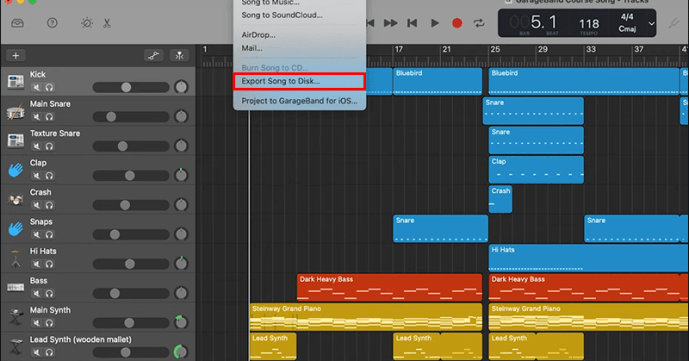Select first Steinway Grand Piano region
Screen dimensions: 689x361
[366, 317]
